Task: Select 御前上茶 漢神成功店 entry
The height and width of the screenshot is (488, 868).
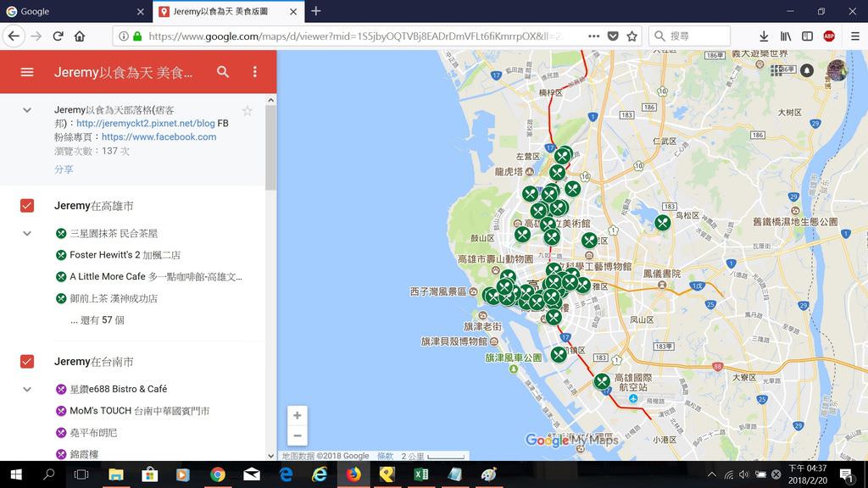Action: [114, 298]
